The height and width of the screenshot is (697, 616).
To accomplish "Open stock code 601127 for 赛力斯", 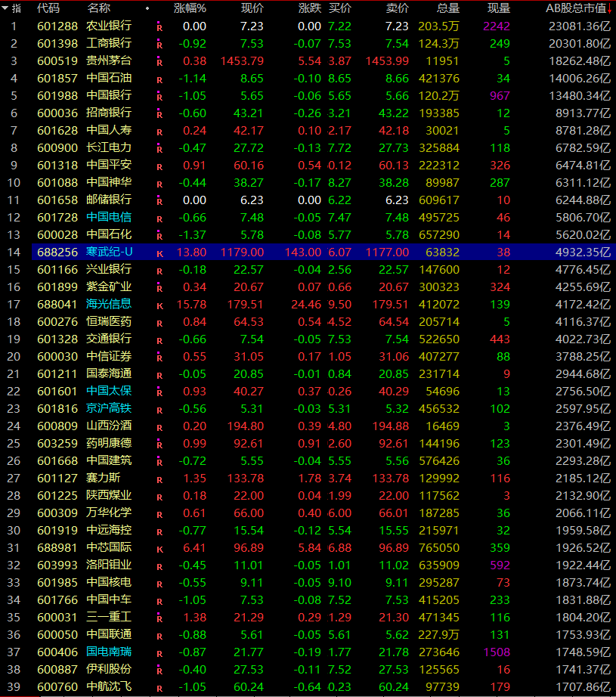I will pos(57,478).
